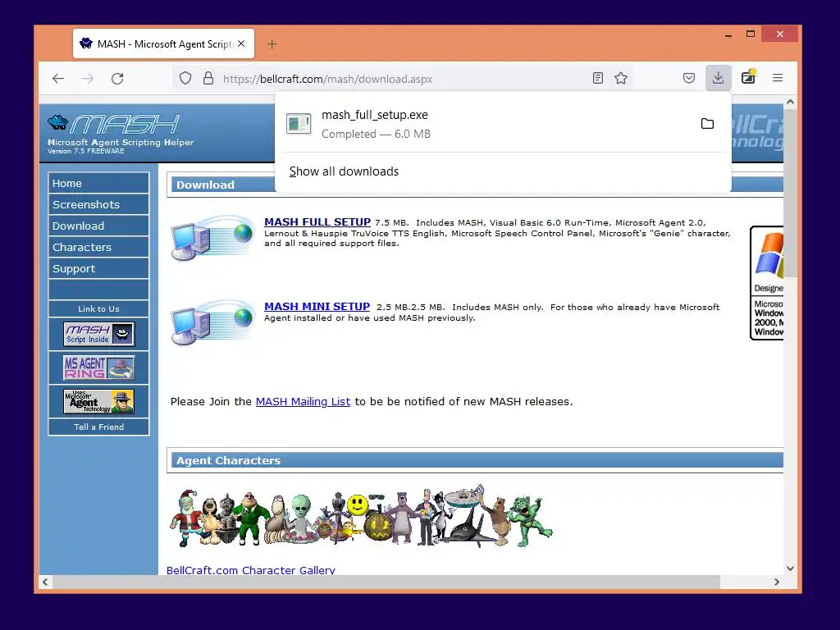Click vertical scrollbar down arrow
840x630 pixels.
coord(790,568)
